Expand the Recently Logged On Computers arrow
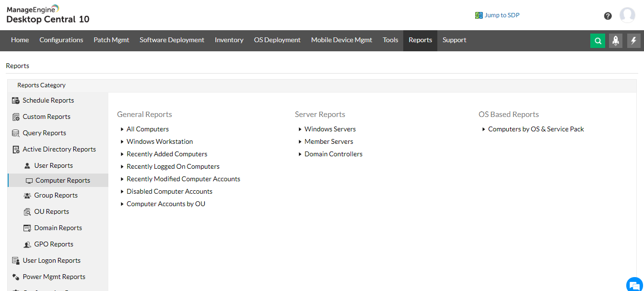This screenshot has width=644, height=291. tap(122, 167)
